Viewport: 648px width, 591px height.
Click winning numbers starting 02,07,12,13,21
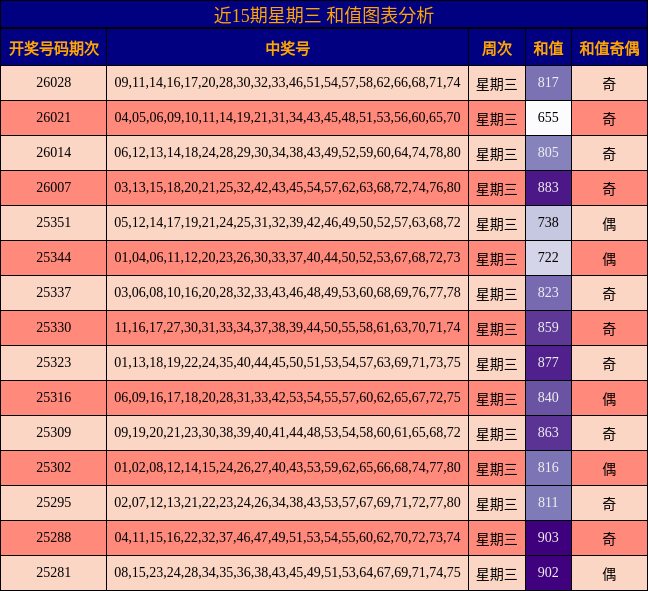pos(287,503)
